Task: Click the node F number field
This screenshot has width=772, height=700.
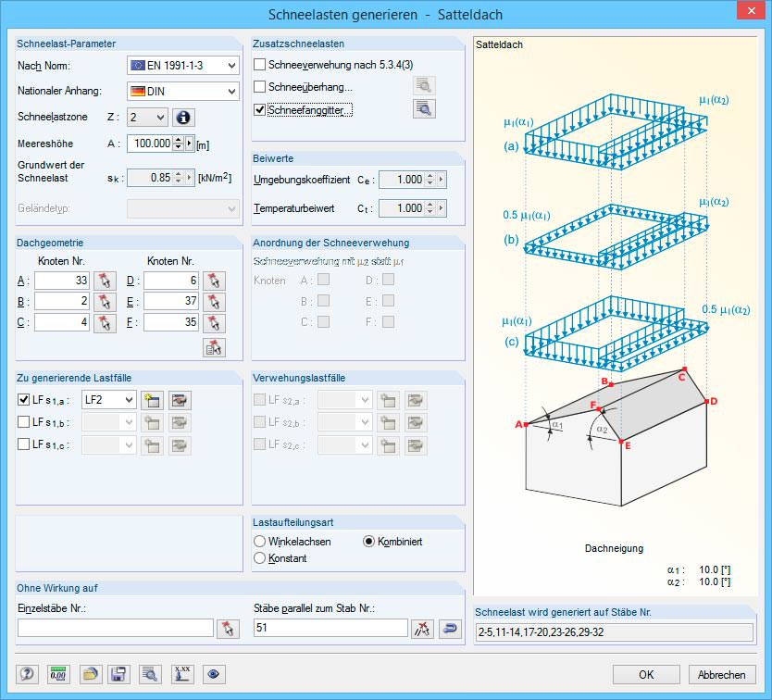Action: point(171,322)
